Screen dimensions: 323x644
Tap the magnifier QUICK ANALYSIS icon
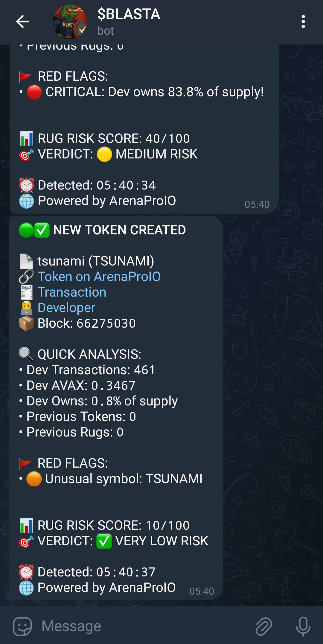pos(26,355)
